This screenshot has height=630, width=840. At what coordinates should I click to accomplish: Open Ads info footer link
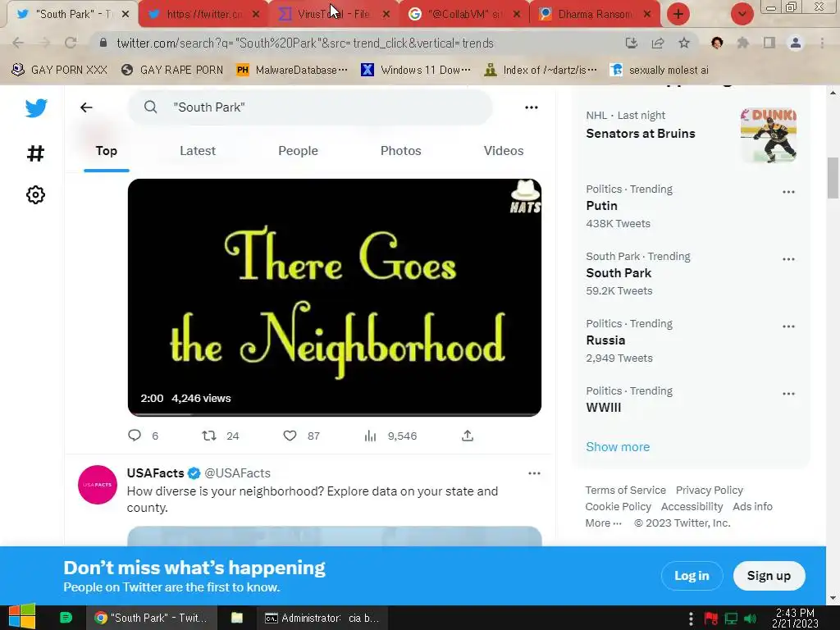[x=752, y=506]
